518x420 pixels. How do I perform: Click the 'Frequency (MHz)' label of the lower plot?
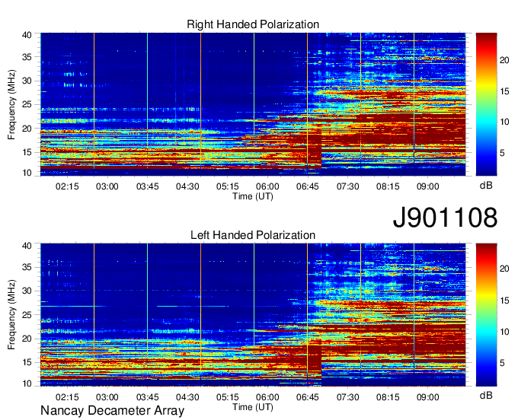(x=11, y=315)
